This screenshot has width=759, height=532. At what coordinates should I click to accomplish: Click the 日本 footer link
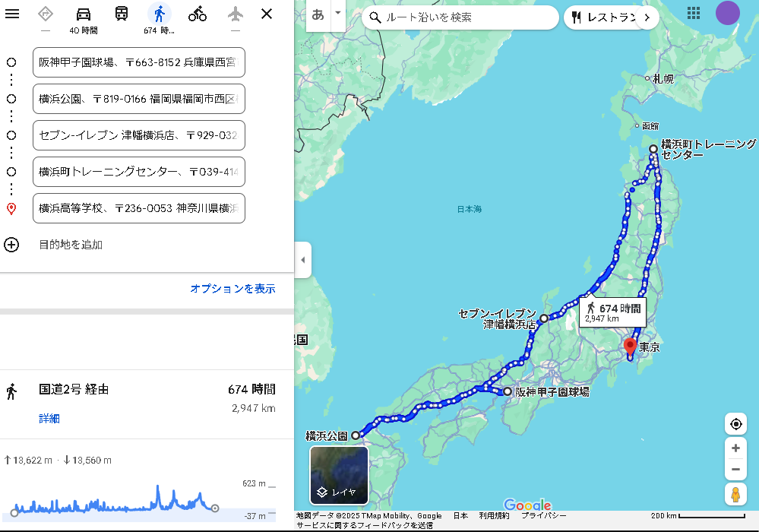coord(460,515)
